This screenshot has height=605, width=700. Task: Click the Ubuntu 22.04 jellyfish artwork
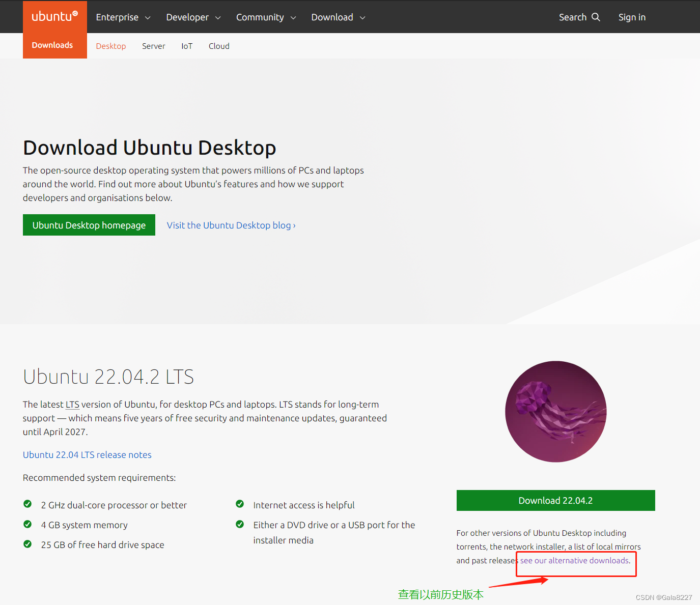(556, 412)
